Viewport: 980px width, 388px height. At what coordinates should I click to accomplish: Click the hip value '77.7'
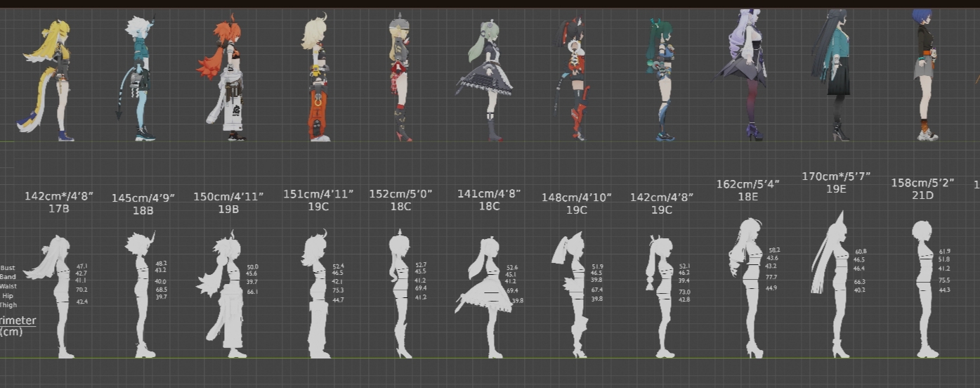click(x=771, y=277)
